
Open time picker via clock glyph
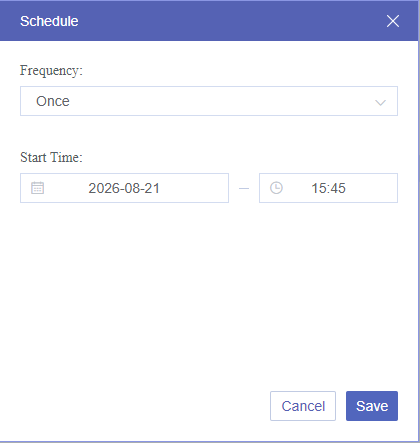[276, 188]
